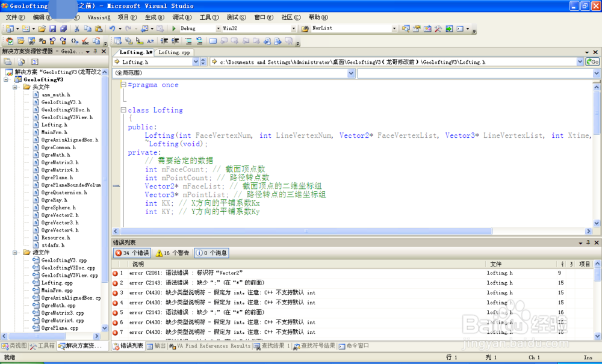Image resolution: width=602 pixels, height=364 pixels.
Task: Undo last action with the undo arrow
Action: pyautogui.click(x=112, y=29)
